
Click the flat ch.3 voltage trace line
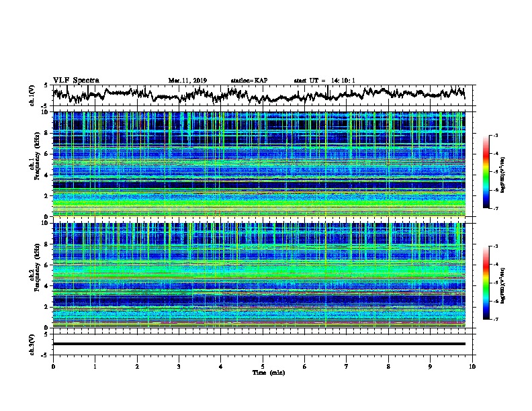pyautogui.click(x=259, y=344)
